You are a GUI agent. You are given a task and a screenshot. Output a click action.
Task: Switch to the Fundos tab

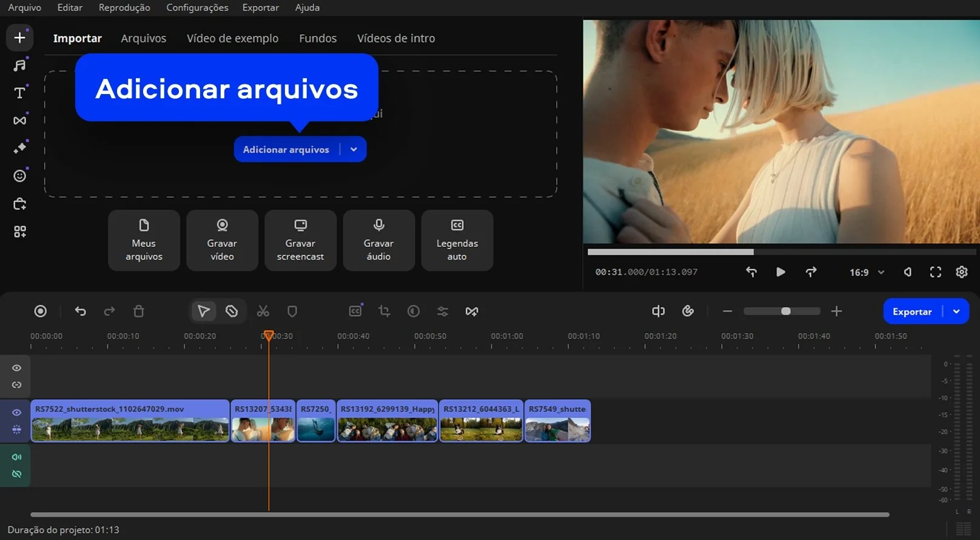(317, 38)
